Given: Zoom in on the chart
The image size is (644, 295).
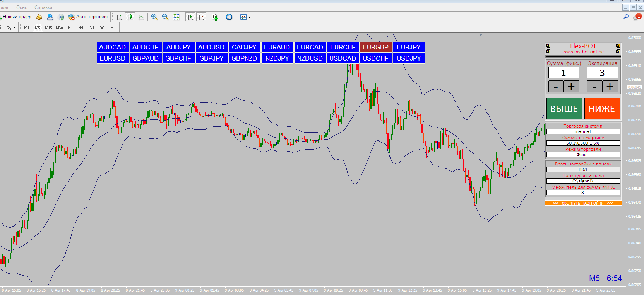Looking at the screenshot, I should [154, 17].
